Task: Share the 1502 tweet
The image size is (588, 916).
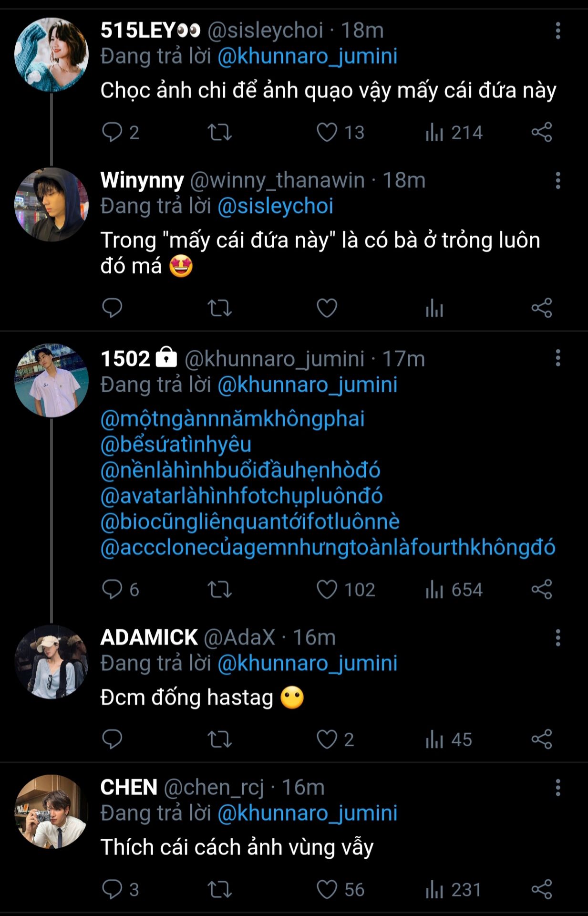Action: pyautogui.click(x=542, y=590)
